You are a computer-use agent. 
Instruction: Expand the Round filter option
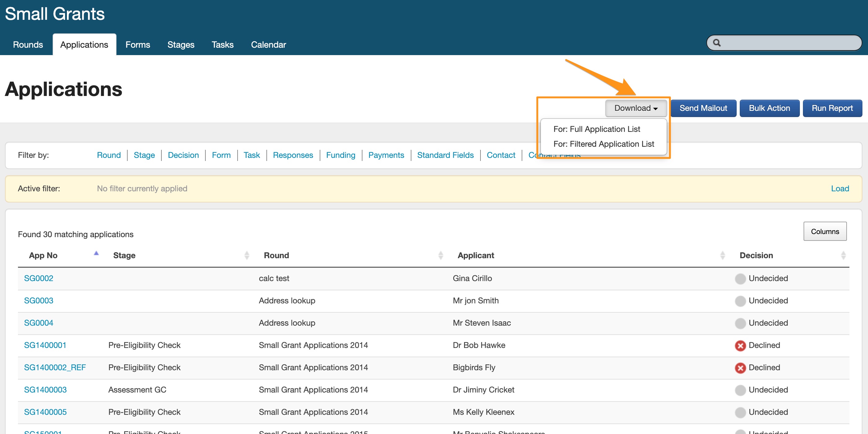click(x=108, y=155)
